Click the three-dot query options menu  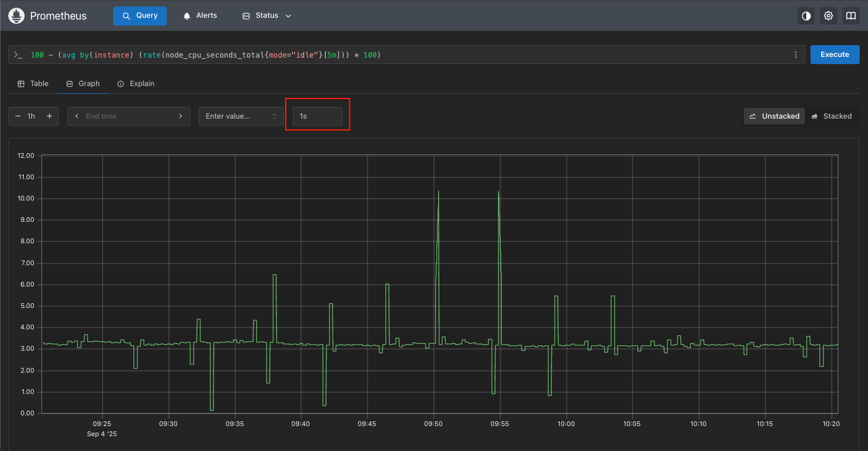click(x=795, y=55)
